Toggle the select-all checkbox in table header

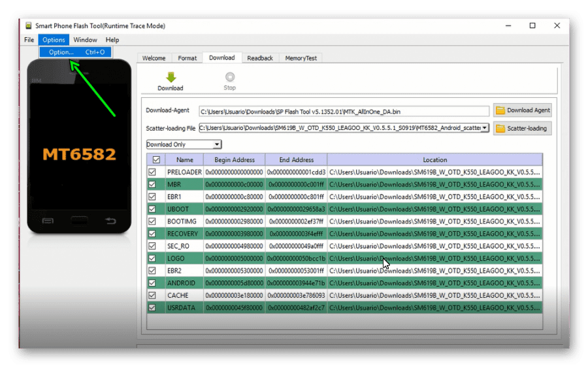[x=156, y=160]
